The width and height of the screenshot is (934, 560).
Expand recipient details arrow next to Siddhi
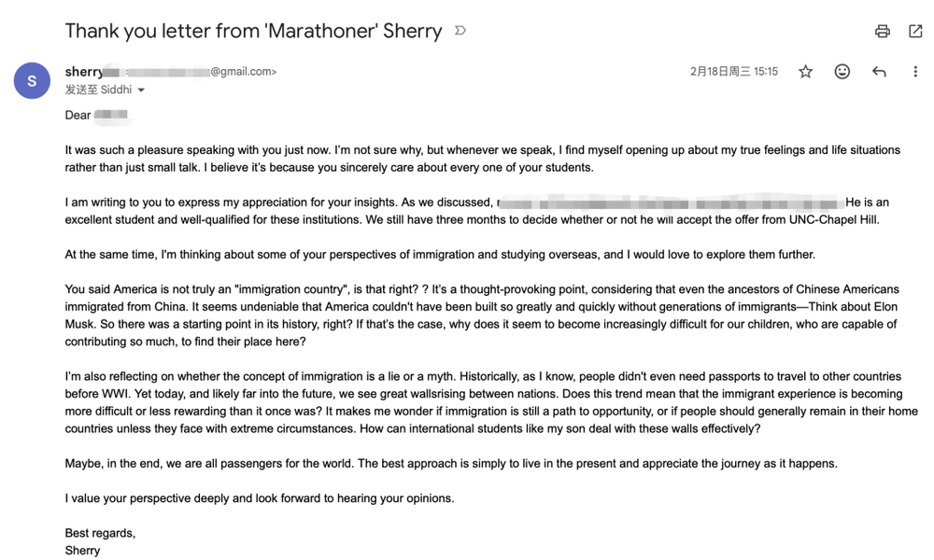click(x=142, y=91)
